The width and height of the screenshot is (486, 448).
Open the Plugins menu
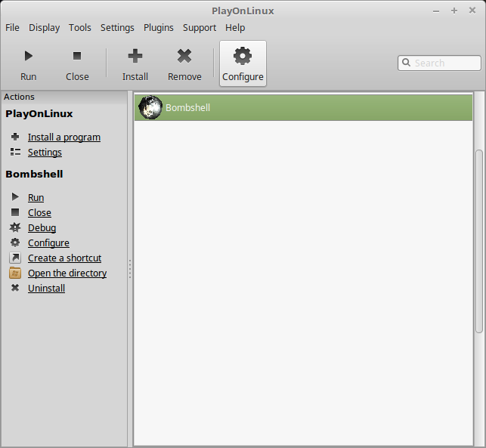click(159, 27)
